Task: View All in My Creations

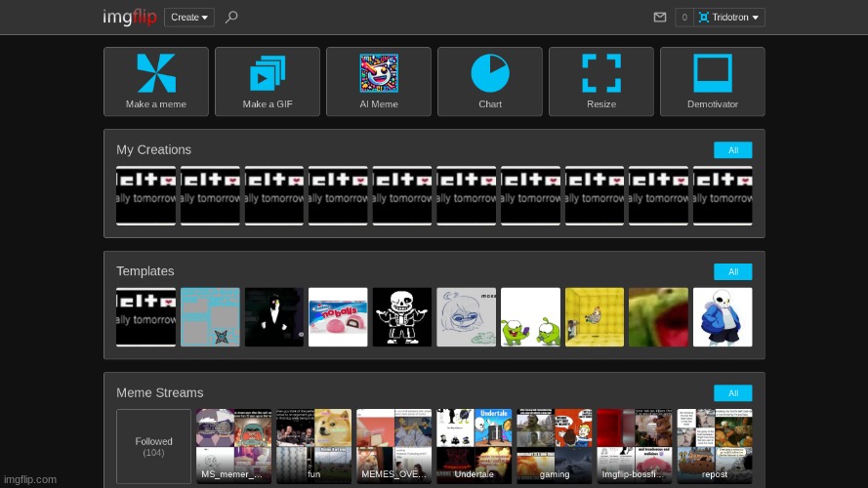Action: click(x=733, y=150)
